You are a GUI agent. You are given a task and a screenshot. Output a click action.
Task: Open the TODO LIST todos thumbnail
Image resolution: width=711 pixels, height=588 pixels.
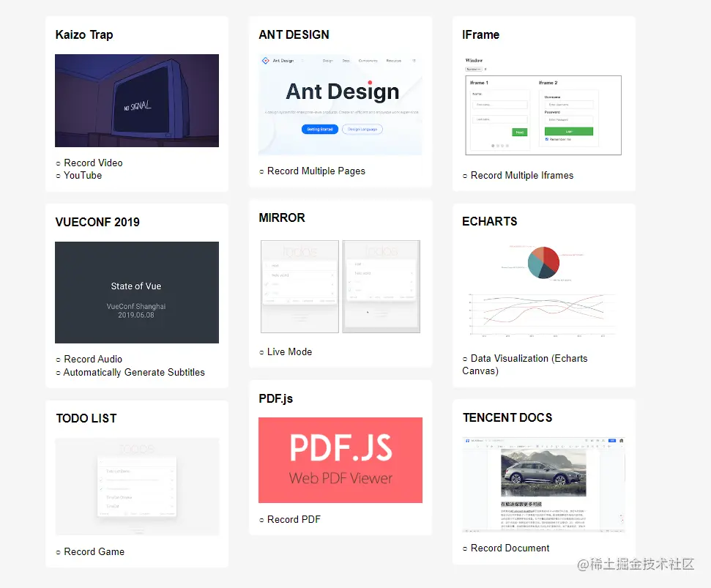pos(137,486)
